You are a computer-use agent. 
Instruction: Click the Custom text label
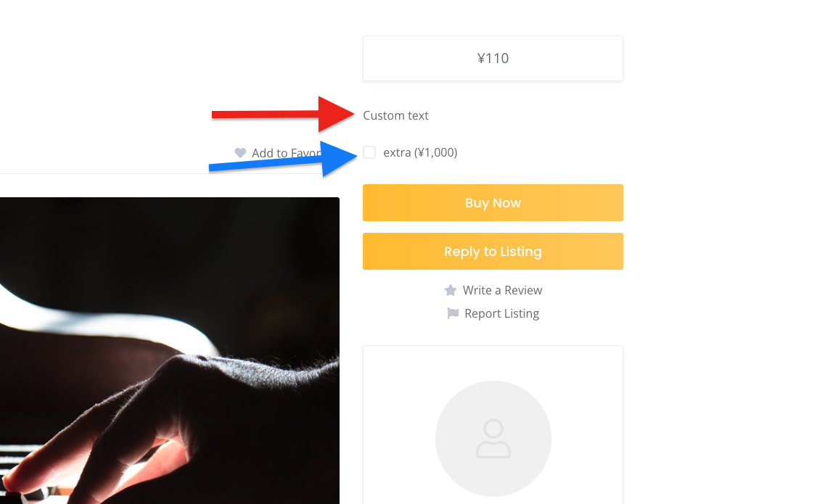click(x=395, y=115)
